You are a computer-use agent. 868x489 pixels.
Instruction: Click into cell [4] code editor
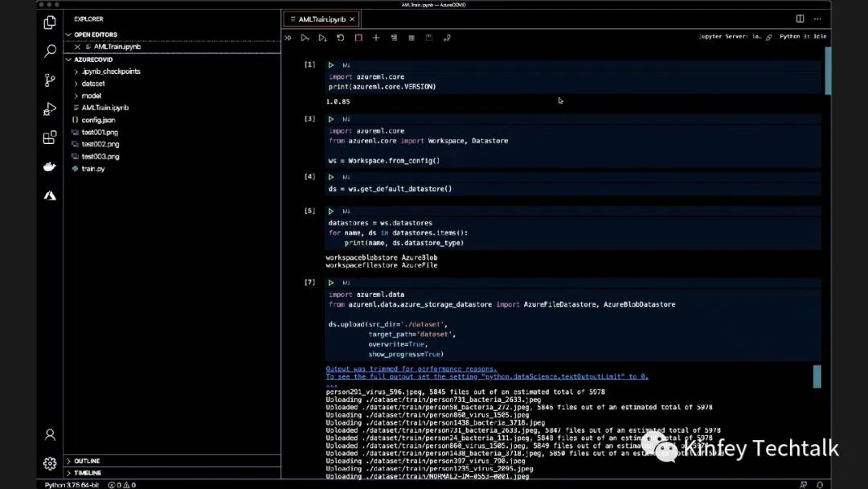coord(572,189)
